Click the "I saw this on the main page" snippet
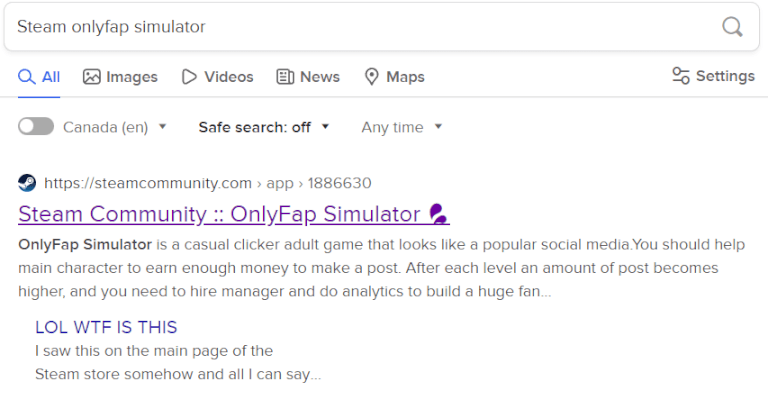The width and height of the screenshot is (768, 409). (178, 362)
